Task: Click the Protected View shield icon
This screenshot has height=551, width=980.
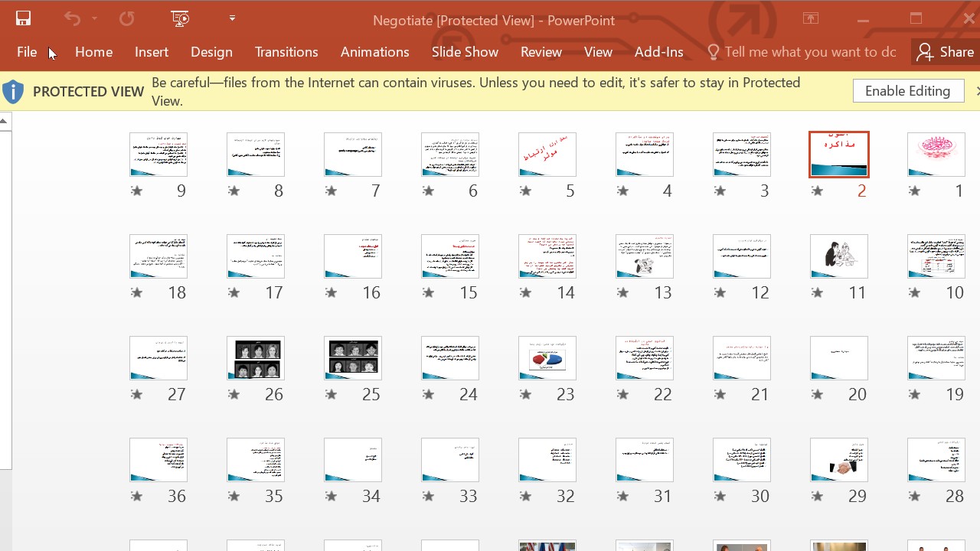Action: [x=13, y=92]
